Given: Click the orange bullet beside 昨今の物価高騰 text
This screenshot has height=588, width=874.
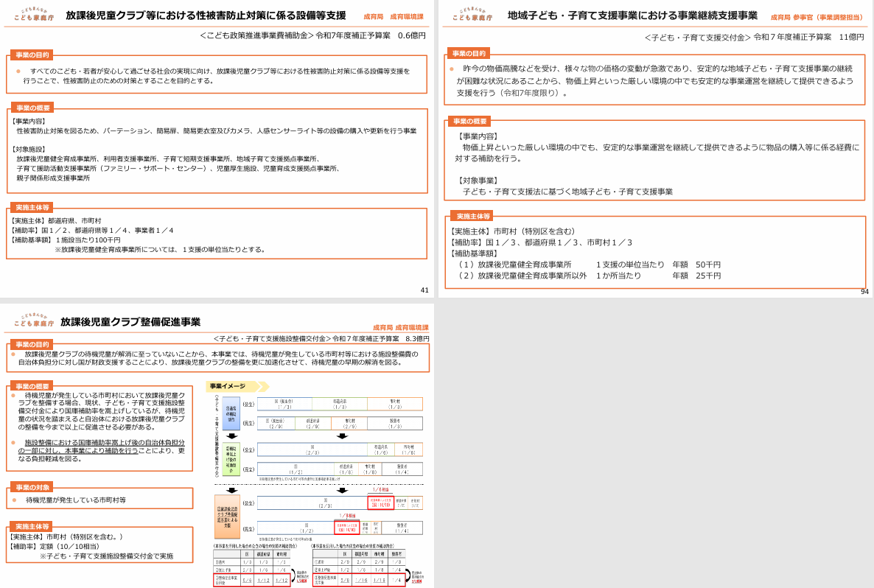Looking at the screenshot, I should point(453,69).
